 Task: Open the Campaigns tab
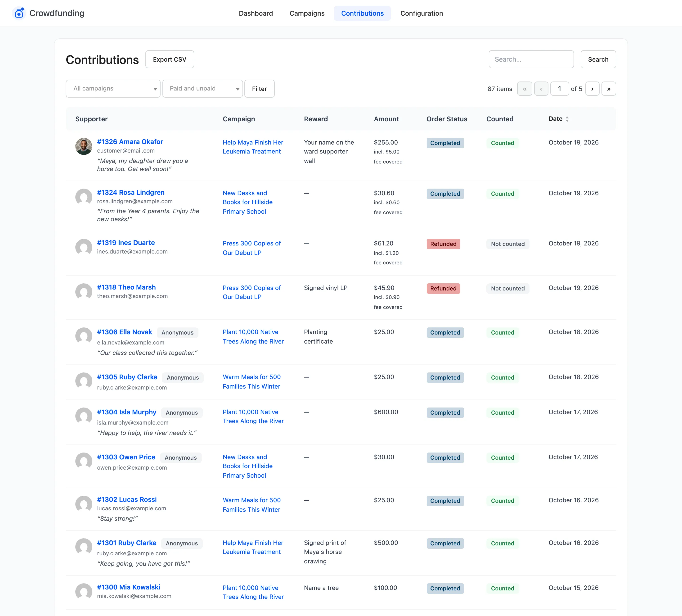[x=307, y=13]
